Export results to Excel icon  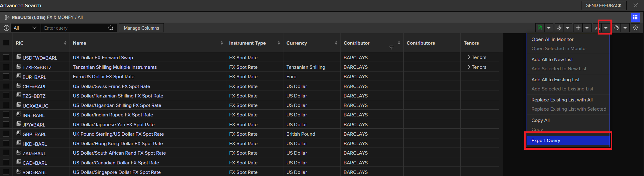pos(540,28)
